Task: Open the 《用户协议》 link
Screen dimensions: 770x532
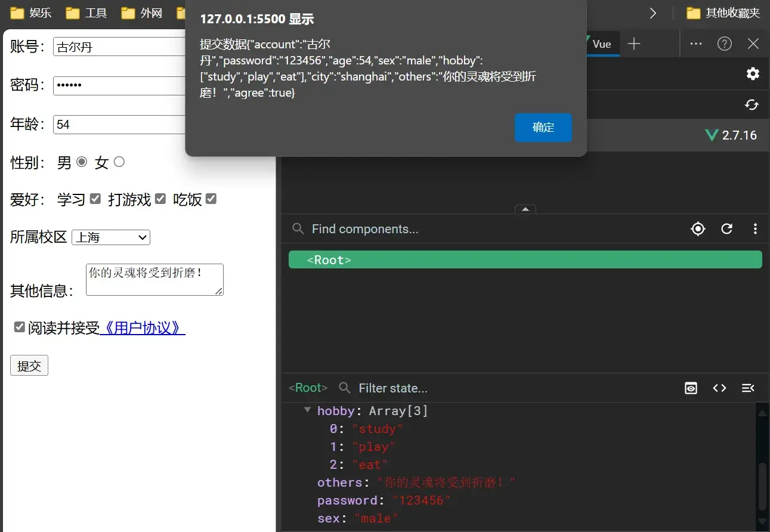Action: [143, 328]
